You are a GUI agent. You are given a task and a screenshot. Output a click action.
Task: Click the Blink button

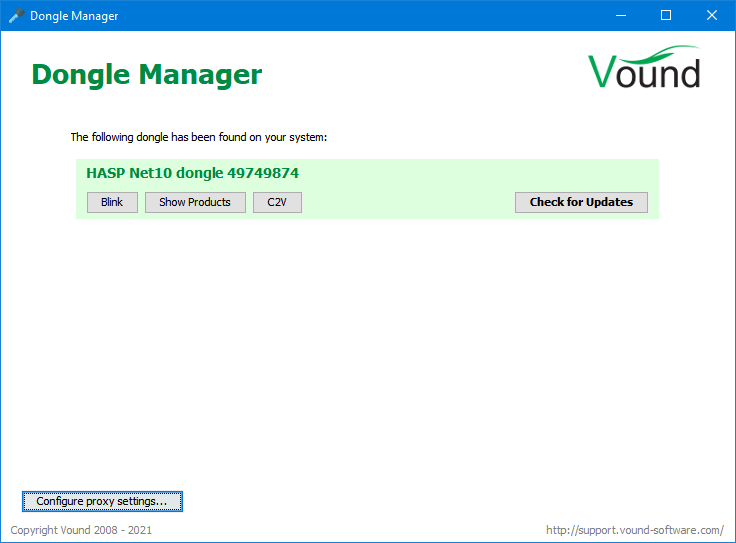[112, 202]
